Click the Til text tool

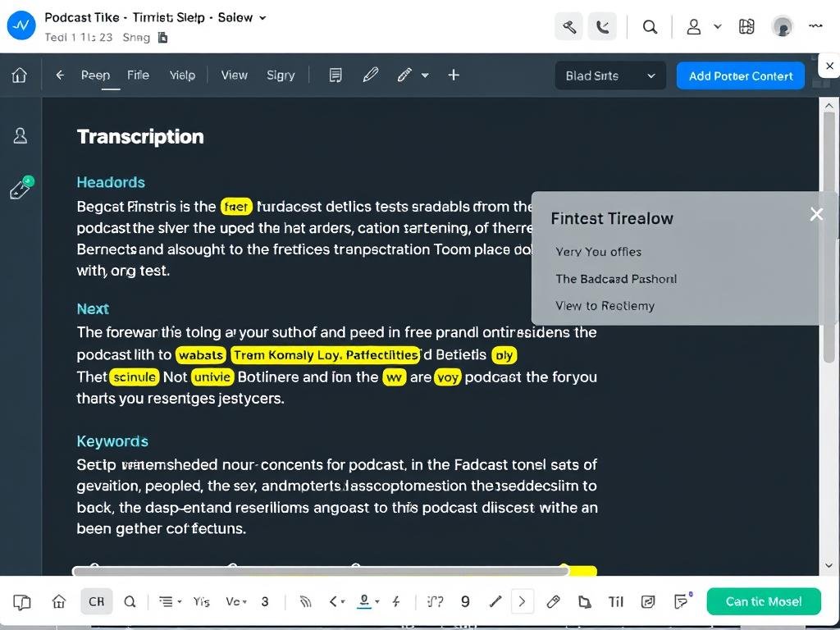[x=616, y=601]
